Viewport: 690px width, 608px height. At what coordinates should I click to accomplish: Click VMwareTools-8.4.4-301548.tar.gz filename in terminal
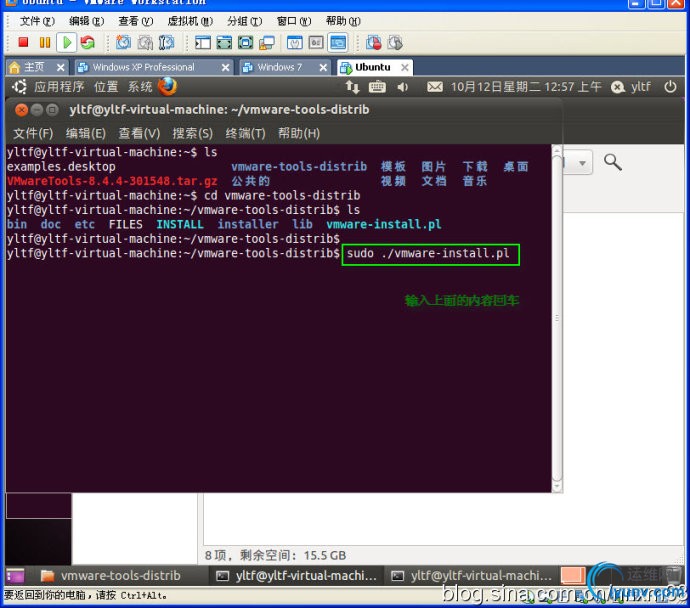[x=112, y=181]
